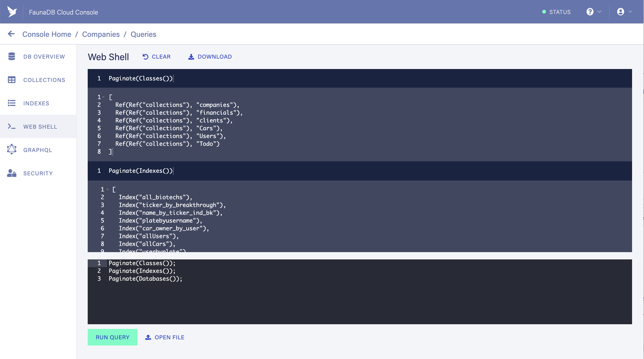Click the Fauna bird logo
This screenshot has height=359, width=644.
12,12
